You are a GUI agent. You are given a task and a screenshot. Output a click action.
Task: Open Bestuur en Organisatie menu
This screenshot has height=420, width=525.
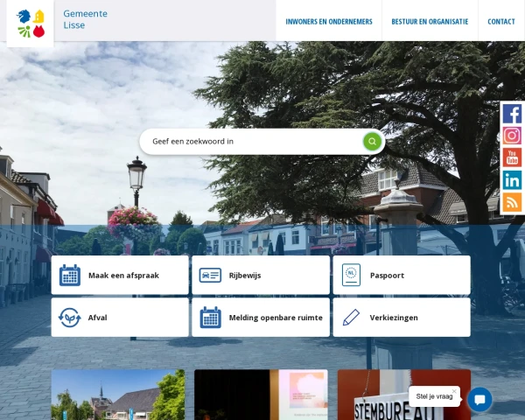click(430, 21)
